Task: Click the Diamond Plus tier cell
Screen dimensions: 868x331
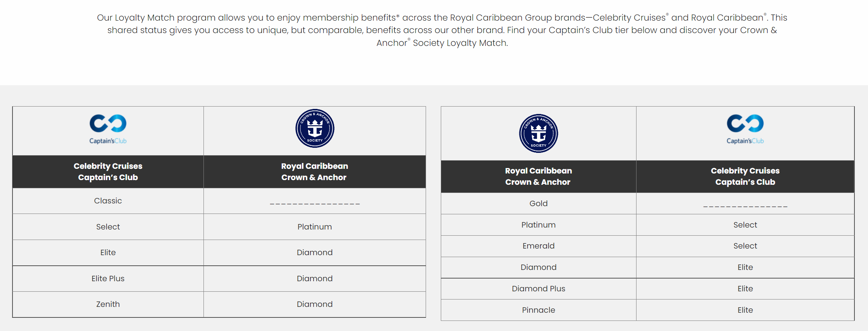Action: point(538,289)
